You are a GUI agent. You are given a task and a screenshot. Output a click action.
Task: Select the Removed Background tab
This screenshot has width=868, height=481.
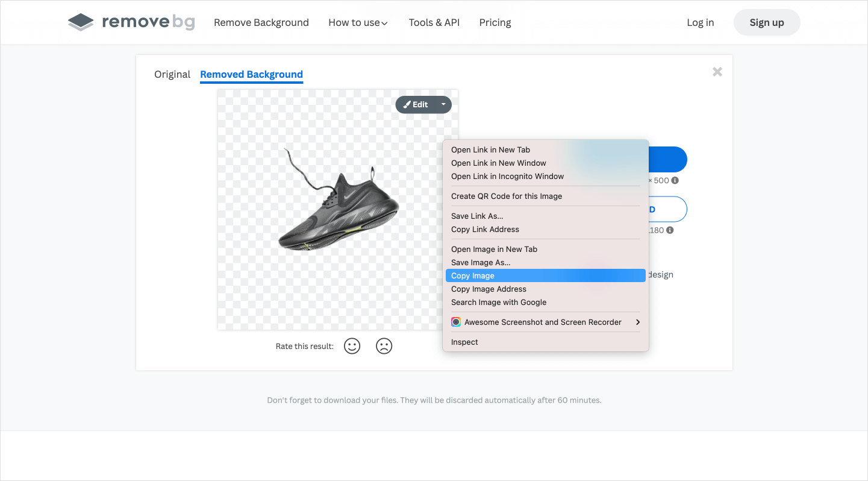[251, 74]
